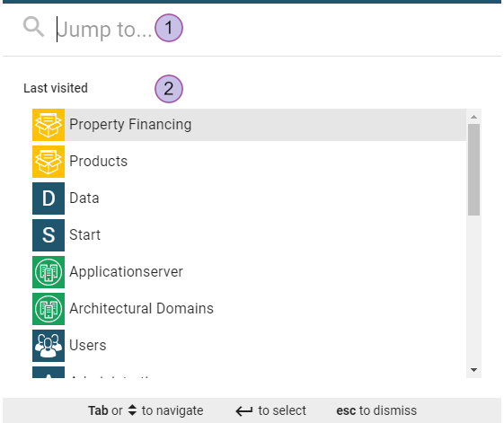
Task: Click the scrollbar up arrow
Action: point(473,117)
